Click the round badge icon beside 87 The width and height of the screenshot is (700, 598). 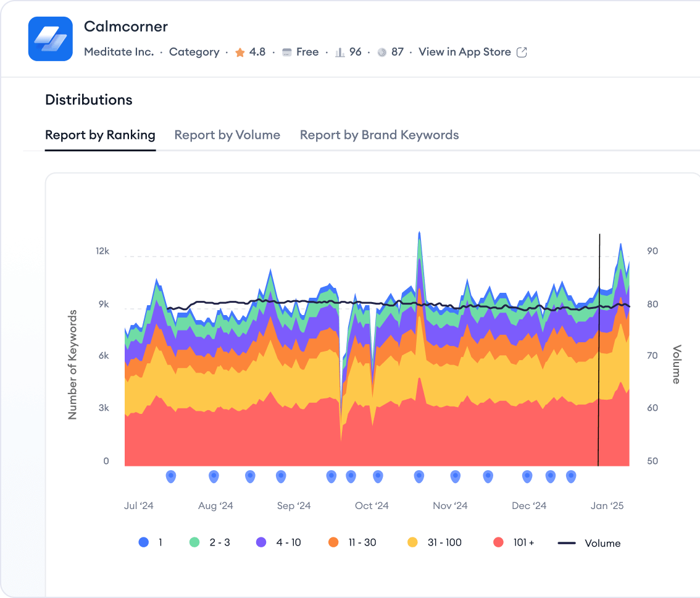pos(381,53)
